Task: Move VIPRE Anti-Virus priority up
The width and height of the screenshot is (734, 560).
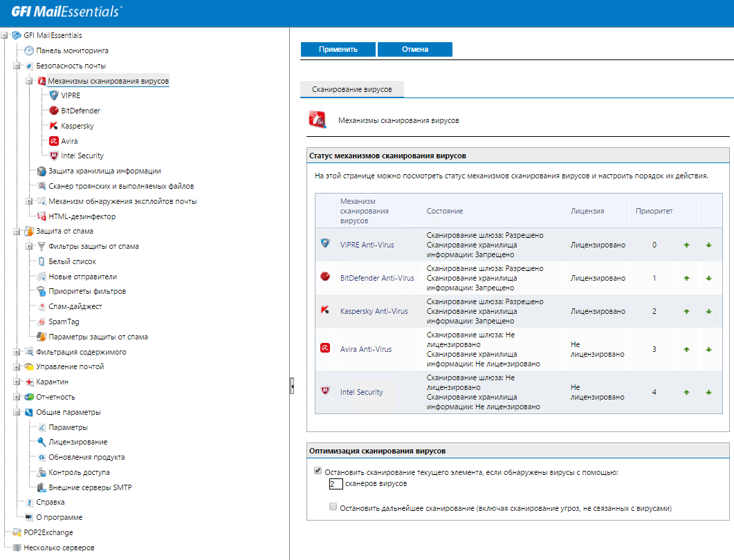Action: (x=686, y=245)
